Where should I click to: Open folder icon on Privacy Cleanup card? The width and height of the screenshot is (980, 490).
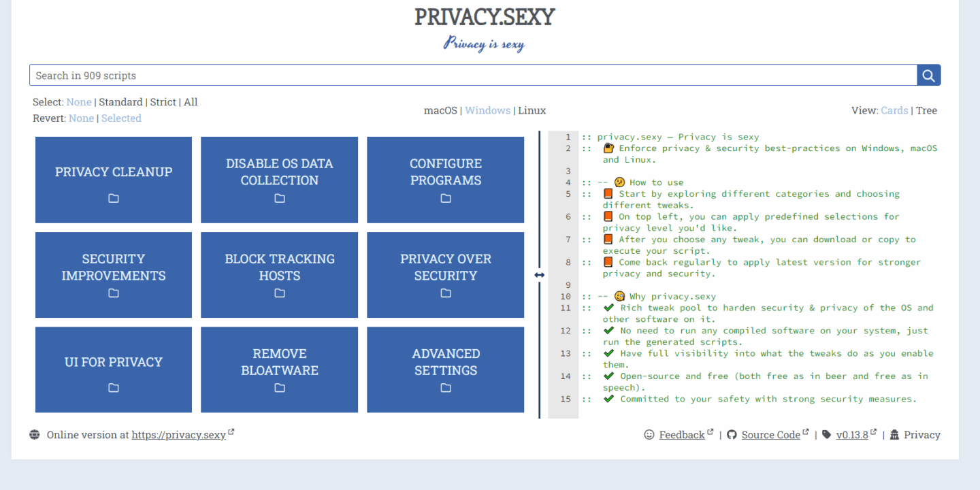click(114, 198)
